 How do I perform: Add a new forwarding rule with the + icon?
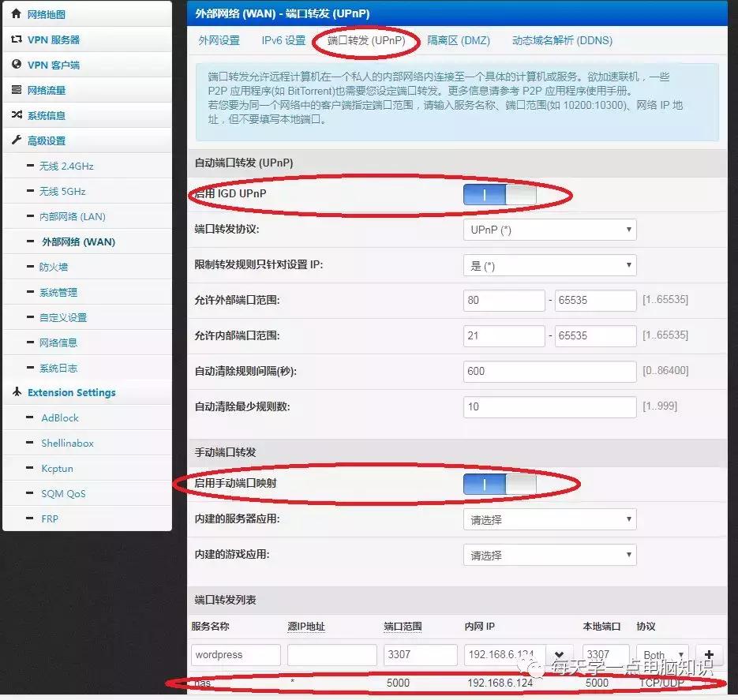(709, 655)
